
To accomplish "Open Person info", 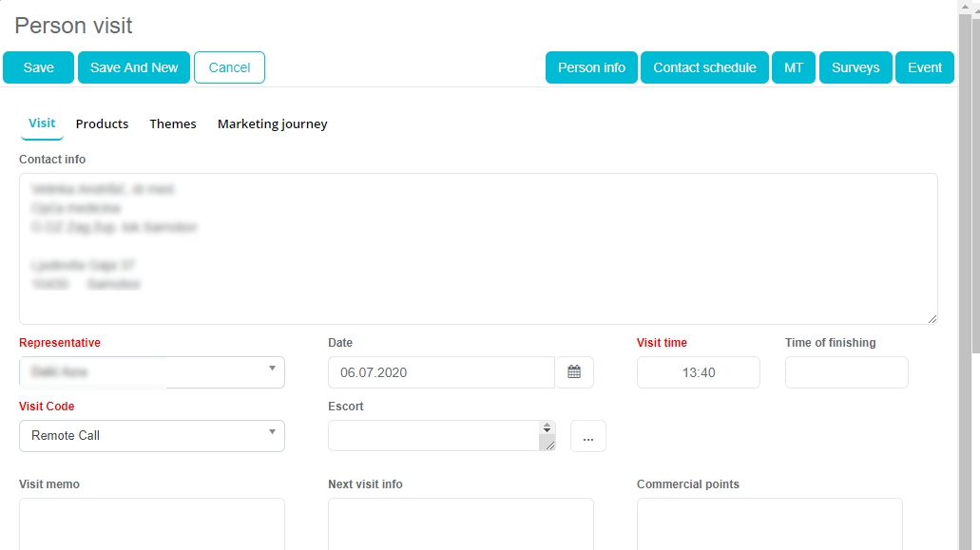I will coord(591,67).
